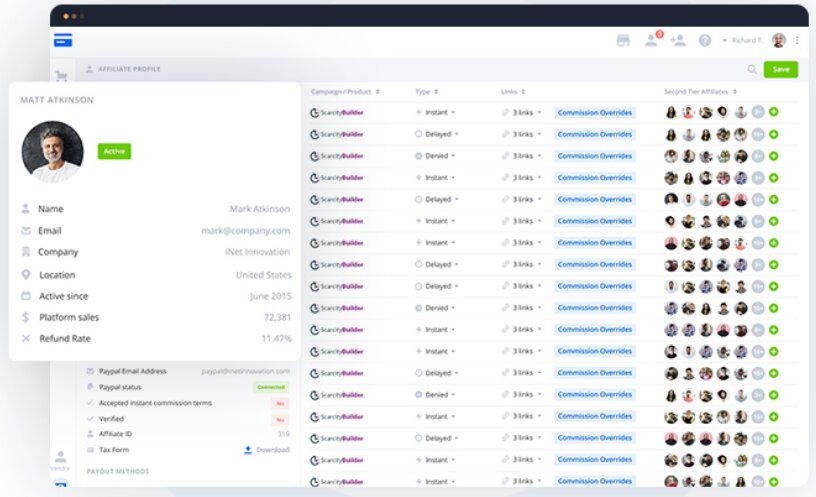This screenshot has width=816, height=497.
Task: Sort by the Type column header
Action: pos(426,92)
